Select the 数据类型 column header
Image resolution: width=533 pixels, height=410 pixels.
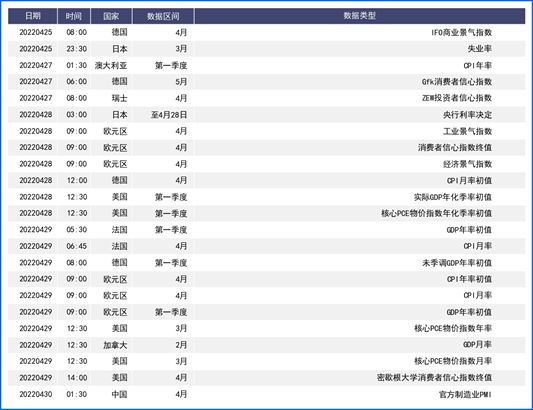(x=360, y=16)
